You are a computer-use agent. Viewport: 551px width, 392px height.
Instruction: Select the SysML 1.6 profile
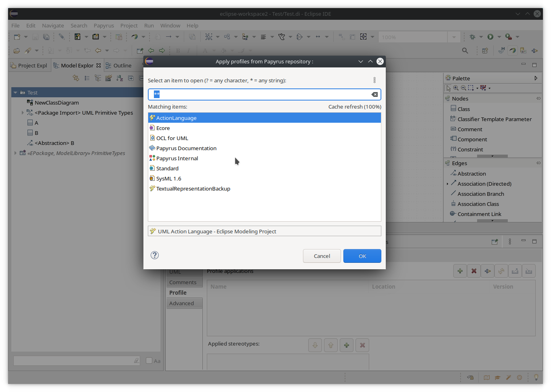(x=265, y=178)
